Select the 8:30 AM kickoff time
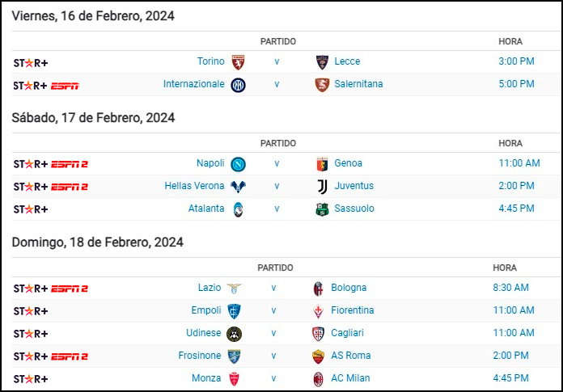 [x=510, y=288]
